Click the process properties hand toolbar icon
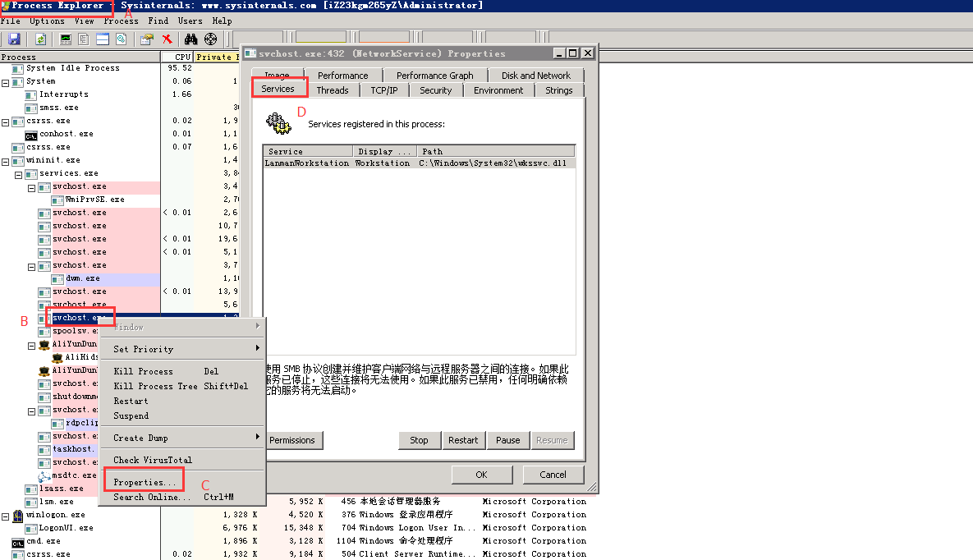This screenshot has width=973, height=560. point(145,39)
